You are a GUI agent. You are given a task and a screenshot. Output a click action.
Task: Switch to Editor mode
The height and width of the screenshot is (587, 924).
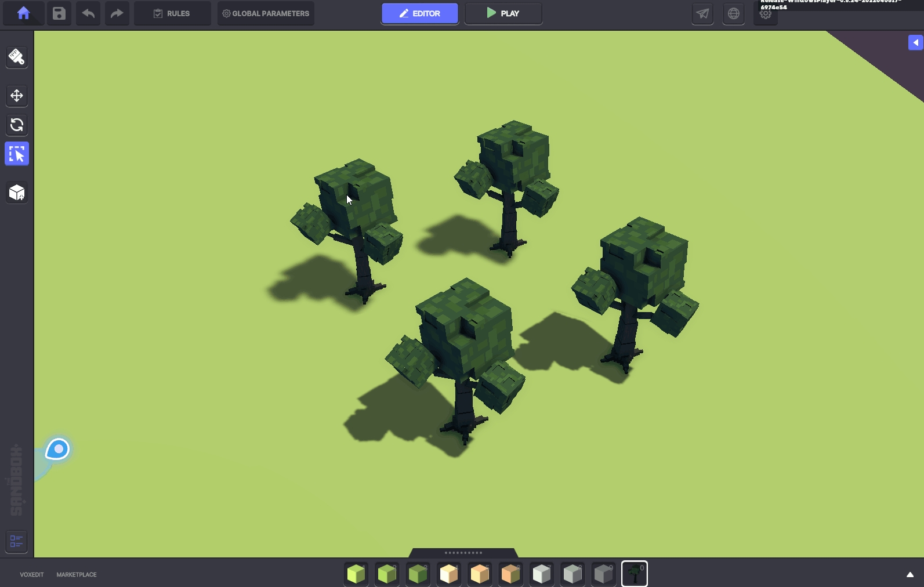coord(419,13)
